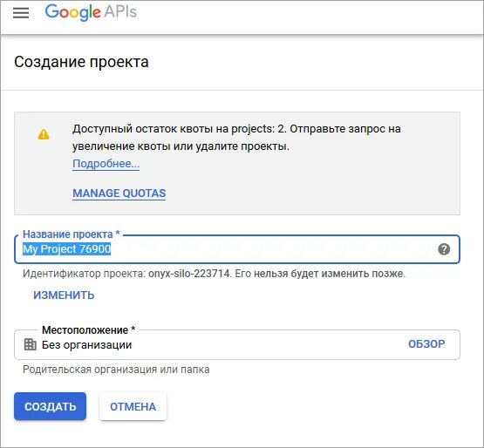This screenshot has height=448, width=484.
Task: Click the СОЗДАТЬ button
Action: click(x=50, y=406)
